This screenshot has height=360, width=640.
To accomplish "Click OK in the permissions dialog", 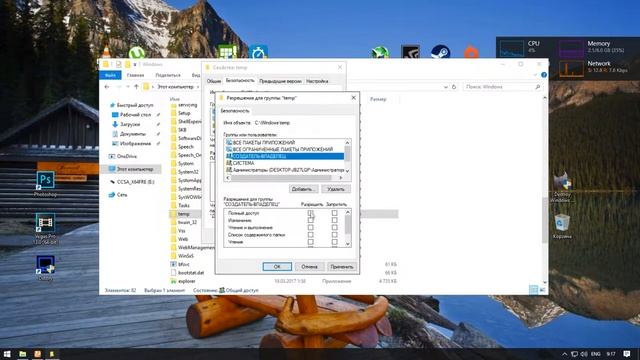I will click(x=277, y=267).
